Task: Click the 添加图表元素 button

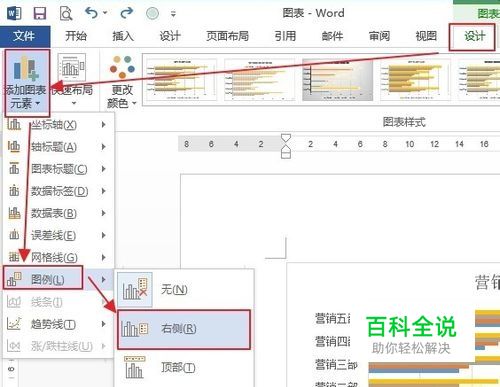Action: pos(26,82)
